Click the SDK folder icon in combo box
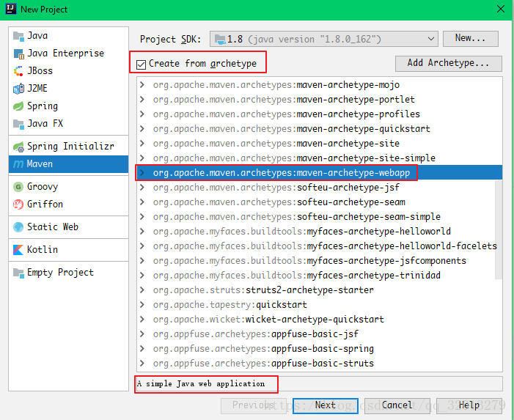Viewport: 514px width, 420px height. (x=220, y=40)
